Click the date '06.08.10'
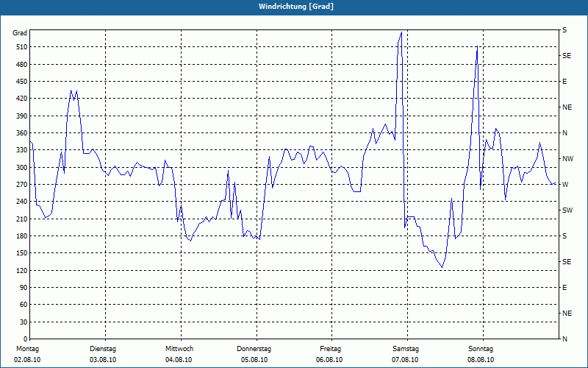The width and height of the screenshot is (588, 368). click(x=329, y=360)
